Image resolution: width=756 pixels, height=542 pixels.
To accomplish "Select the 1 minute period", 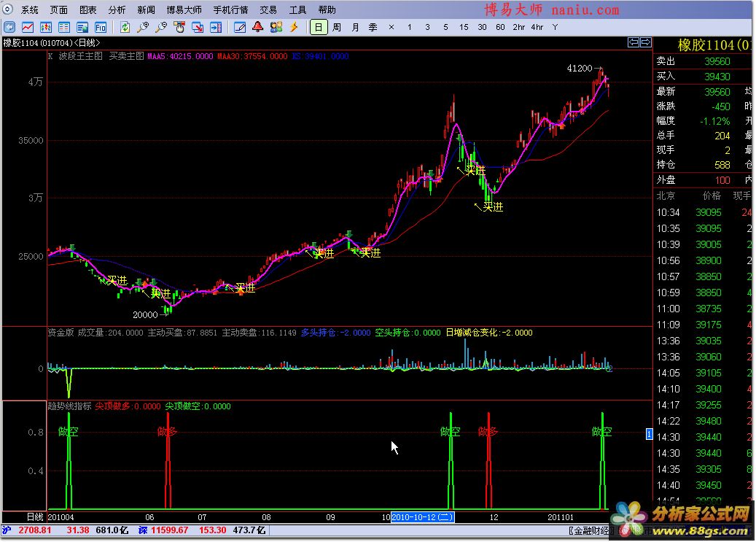I will click(409, 28).
